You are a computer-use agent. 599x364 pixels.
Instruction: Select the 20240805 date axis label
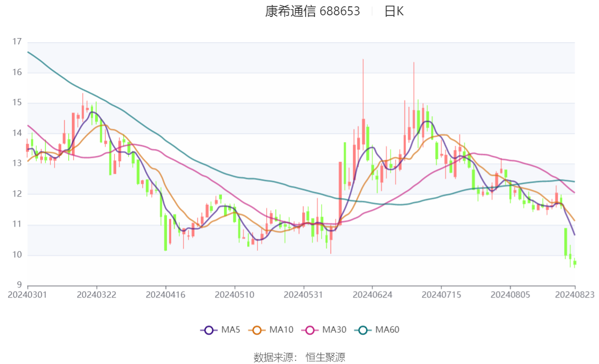tap(510, 295)
